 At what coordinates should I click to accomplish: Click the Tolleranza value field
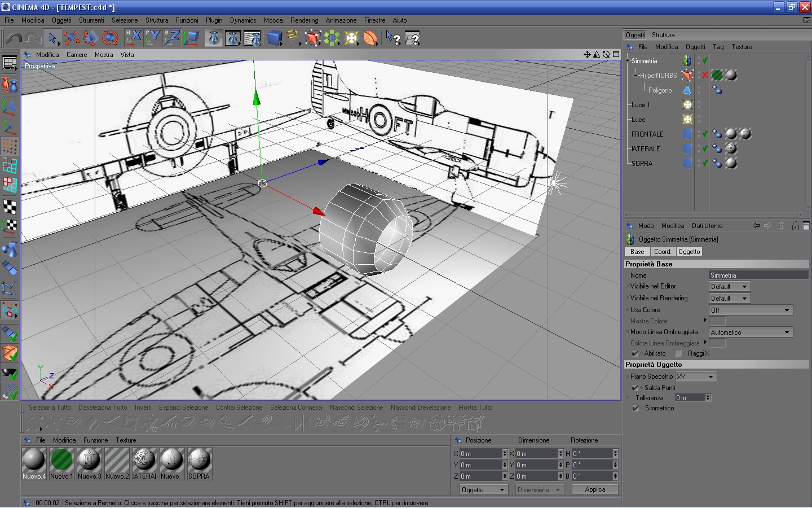pos(690,398)
